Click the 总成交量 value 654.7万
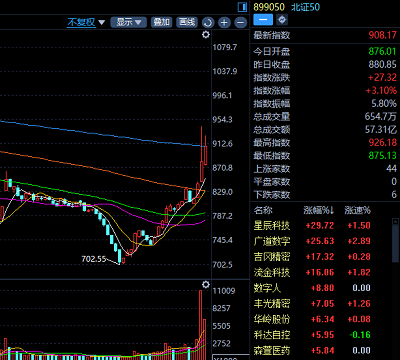The image size is (400, 360). click(381, 116)
